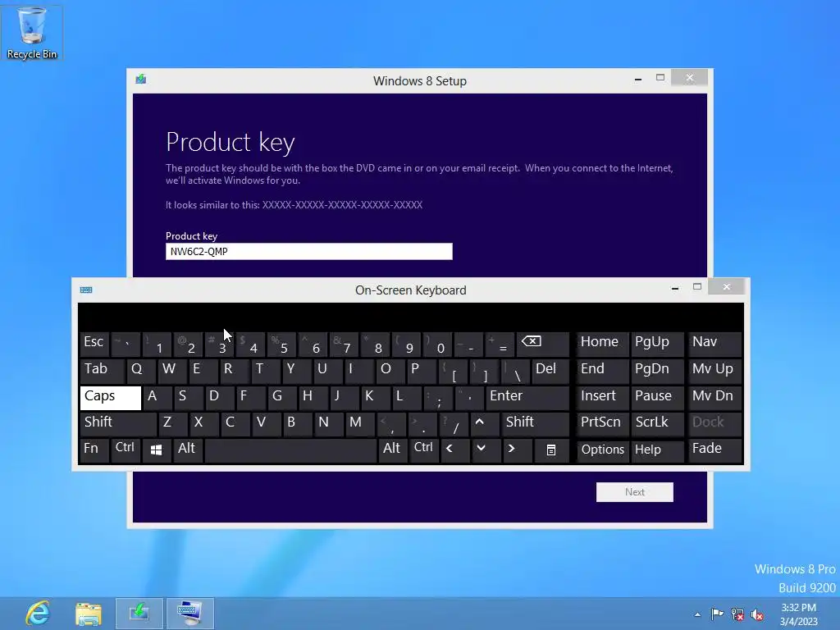Image resolution: width=840 pixels, height=630 pixels.
Task: Tap the up arrow key on the on-screen keyboard
Action: click(485, 423)
